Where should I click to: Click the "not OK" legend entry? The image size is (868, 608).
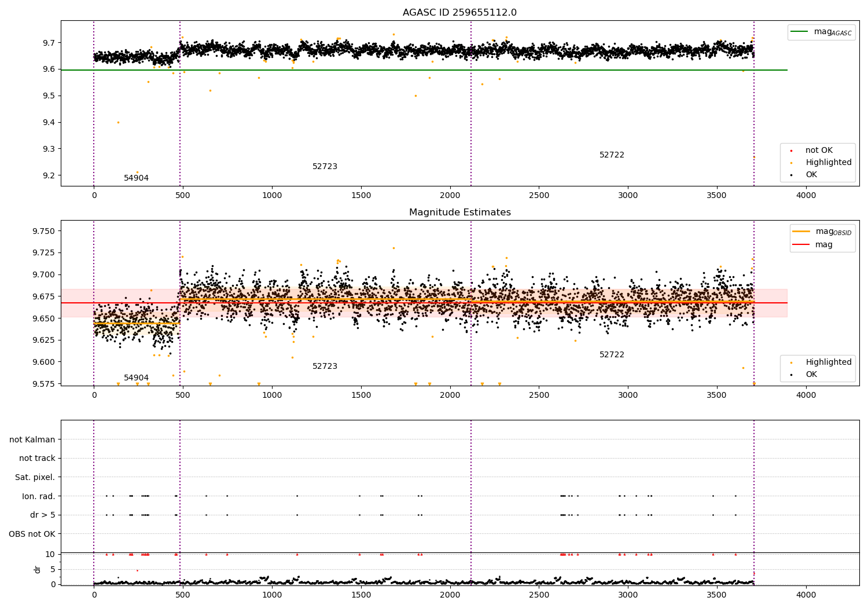(819, 151)
